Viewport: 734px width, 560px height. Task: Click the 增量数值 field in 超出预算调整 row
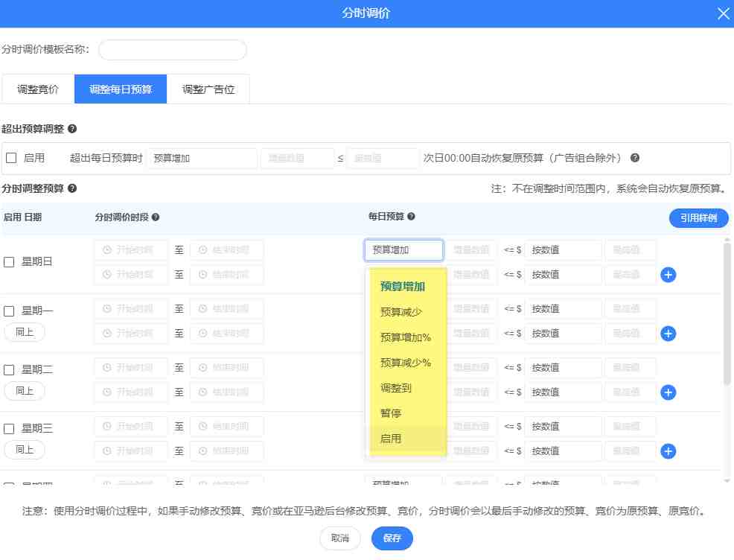[297, 159]
